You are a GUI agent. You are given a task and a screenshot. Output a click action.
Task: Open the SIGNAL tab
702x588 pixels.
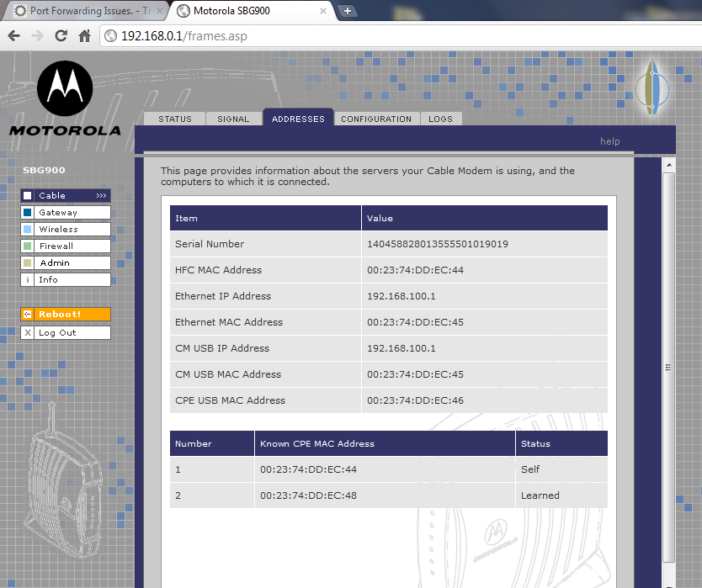[x=233, y=119]
